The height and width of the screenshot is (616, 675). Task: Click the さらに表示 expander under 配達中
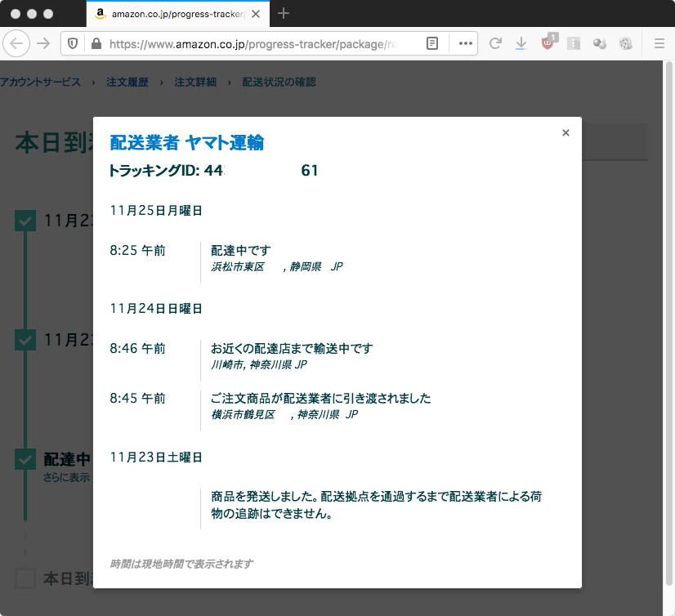tap(66, 478)
